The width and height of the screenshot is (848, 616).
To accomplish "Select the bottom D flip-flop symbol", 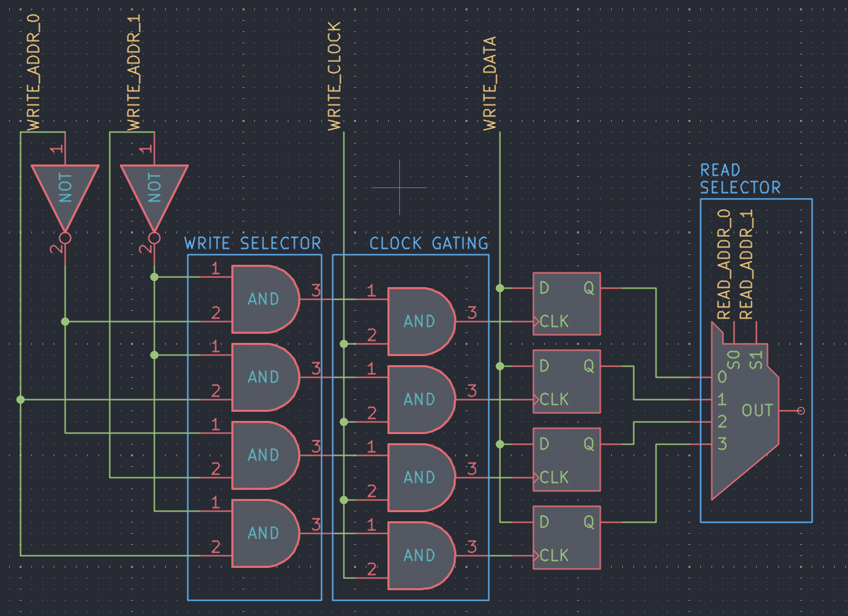I will (566, 538).
